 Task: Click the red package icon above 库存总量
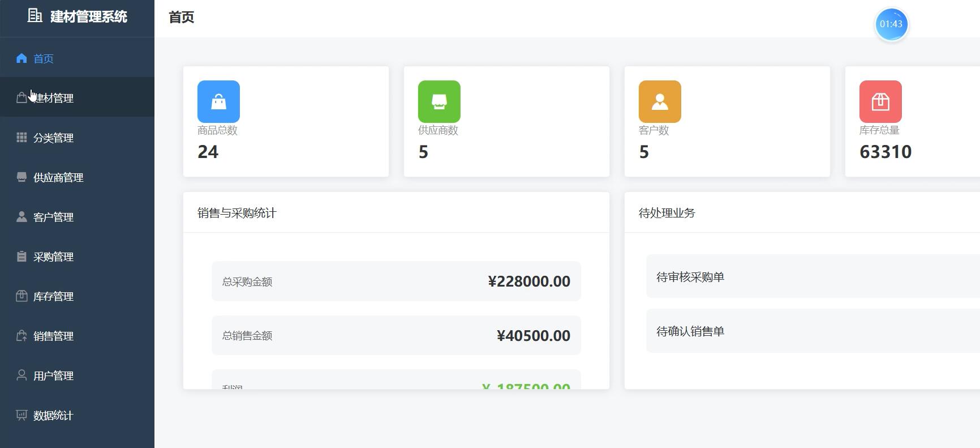pyautogui.click(x=880, y=101)
